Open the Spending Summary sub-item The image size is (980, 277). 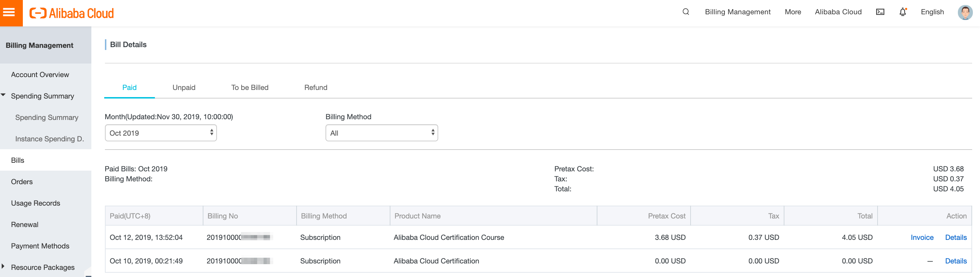coord(47,117)
